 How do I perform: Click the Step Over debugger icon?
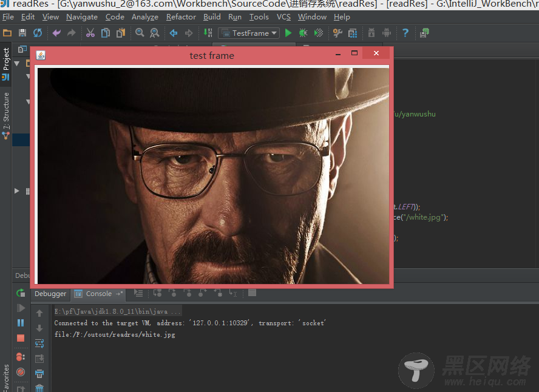point(157,293)
